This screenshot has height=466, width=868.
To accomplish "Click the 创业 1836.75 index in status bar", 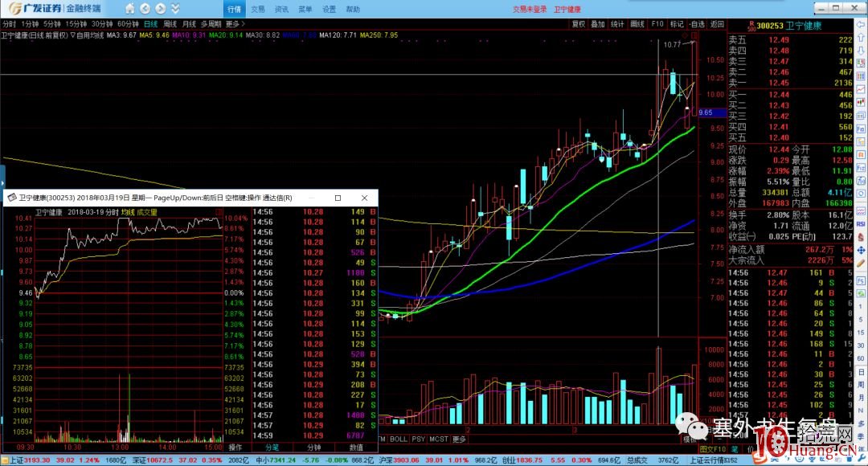I will [x=522, y=460].
